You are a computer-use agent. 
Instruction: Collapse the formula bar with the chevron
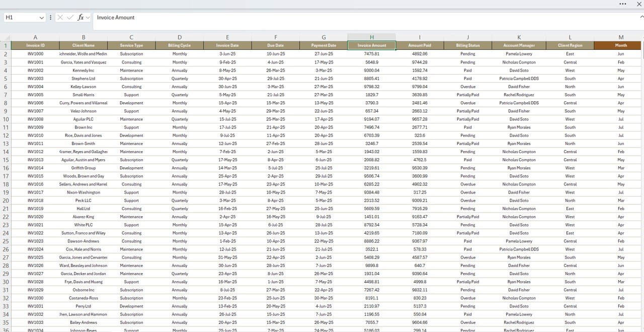(641, 17)
